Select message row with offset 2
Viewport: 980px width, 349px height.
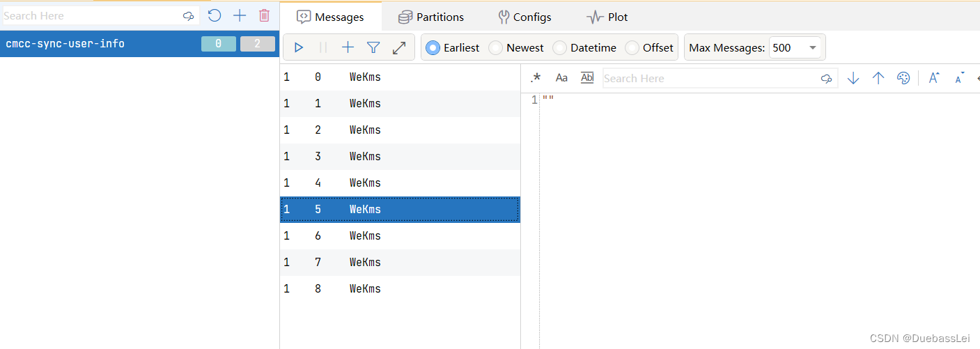400,130
